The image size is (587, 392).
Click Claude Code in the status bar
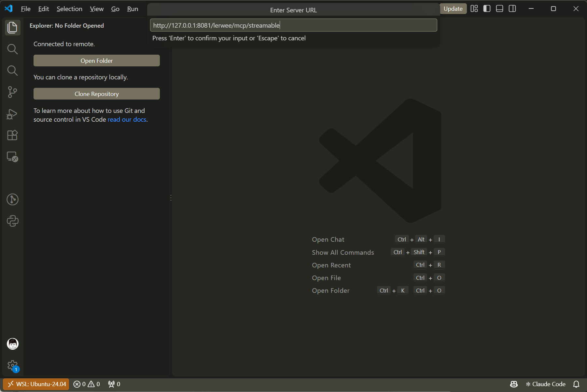546,384
